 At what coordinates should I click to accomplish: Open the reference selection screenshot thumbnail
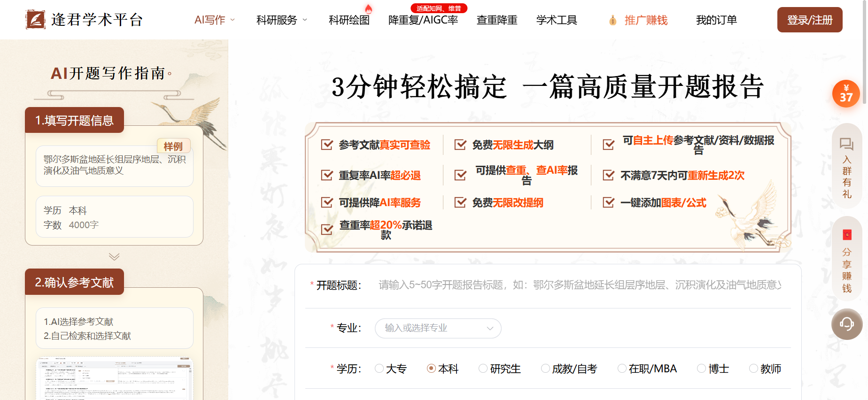pos(115,379)
